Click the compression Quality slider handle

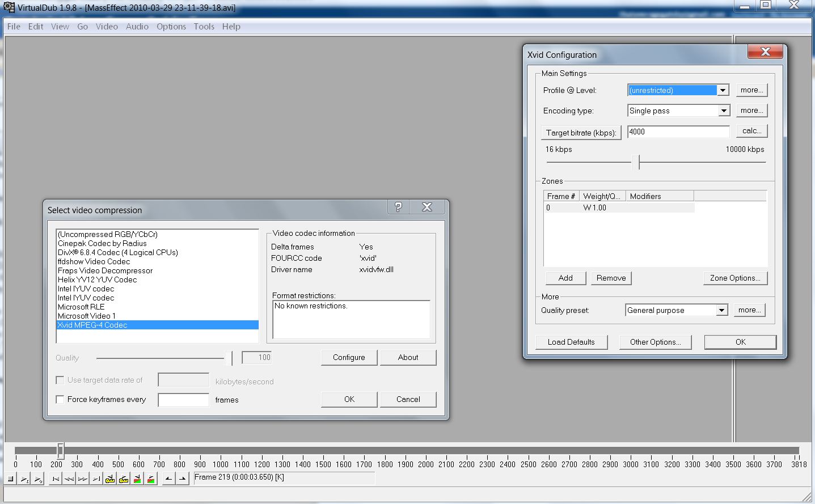[229, 358]
